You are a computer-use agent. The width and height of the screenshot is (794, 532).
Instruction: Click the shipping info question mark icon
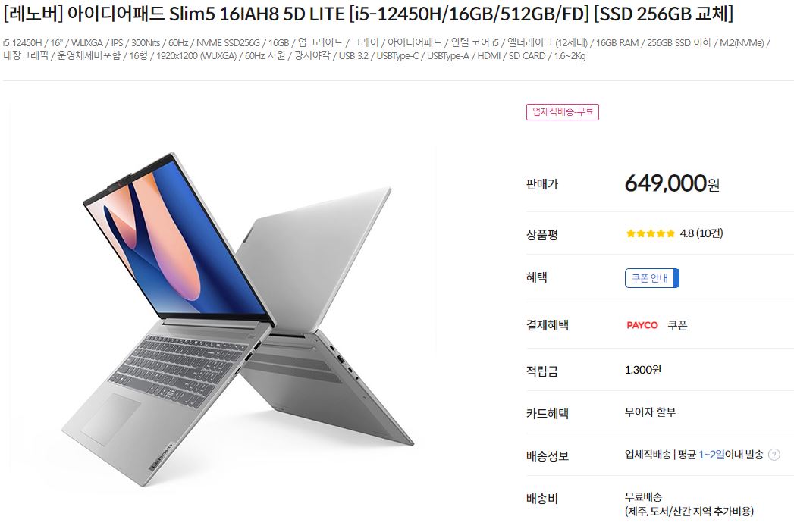(x=774, y=455)
